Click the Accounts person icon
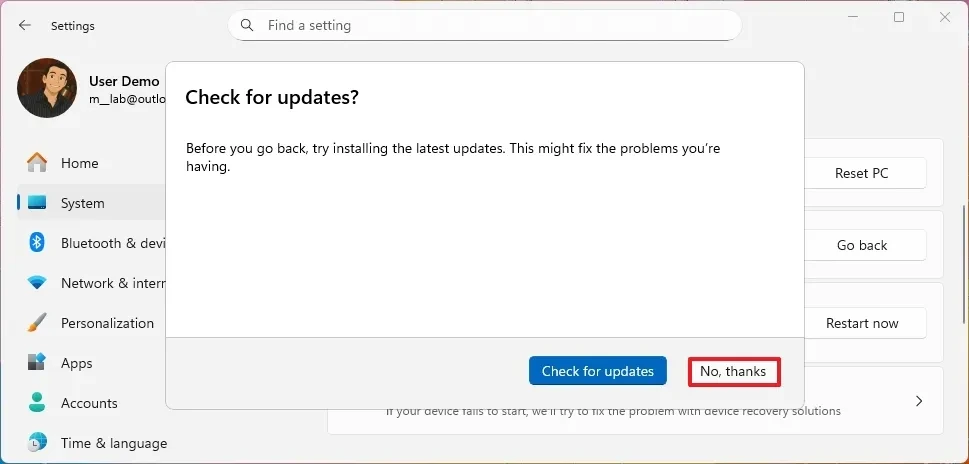Viewport: 969px width, 464px height. click(37, 403)
